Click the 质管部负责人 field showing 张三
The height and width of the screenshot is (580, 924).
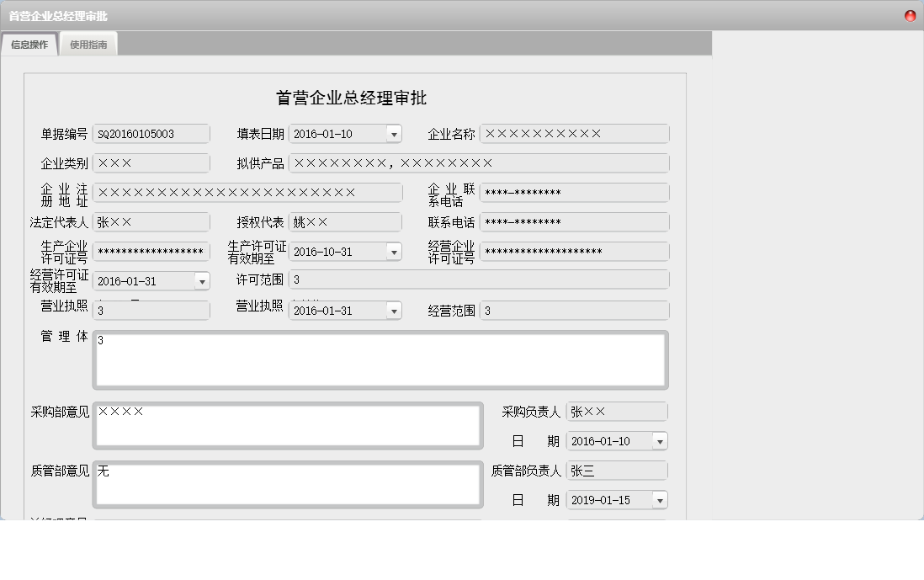[617, 470]
